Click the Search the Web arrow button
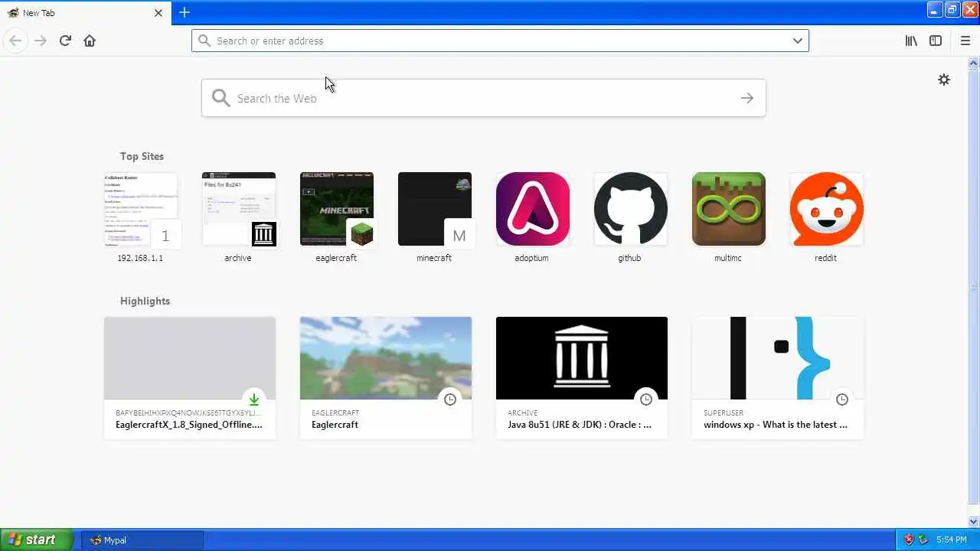 pyautogui.click(x=747, y=98)
